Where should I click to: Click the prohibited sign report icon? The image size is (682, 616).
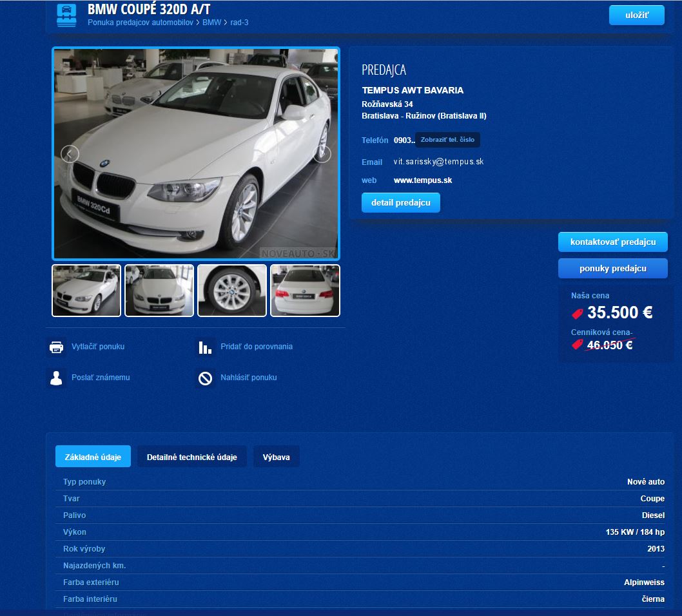[x=205, y=378]
